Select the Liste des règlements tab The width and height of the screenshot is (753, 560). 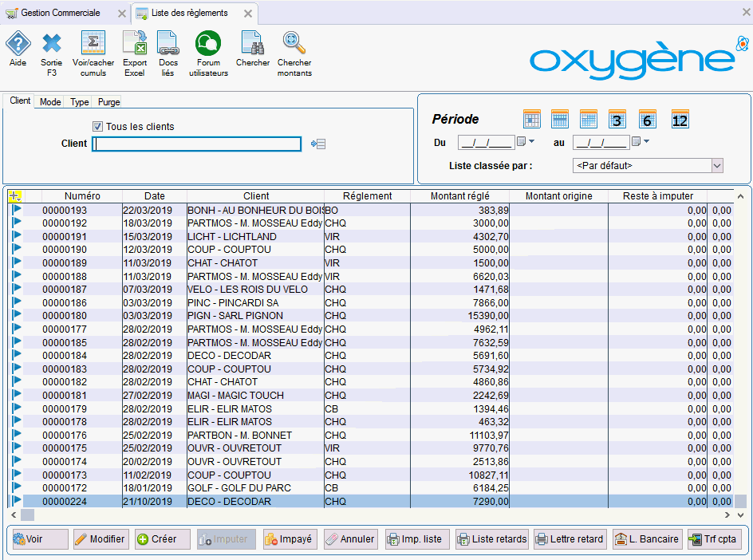coord(189,13)
